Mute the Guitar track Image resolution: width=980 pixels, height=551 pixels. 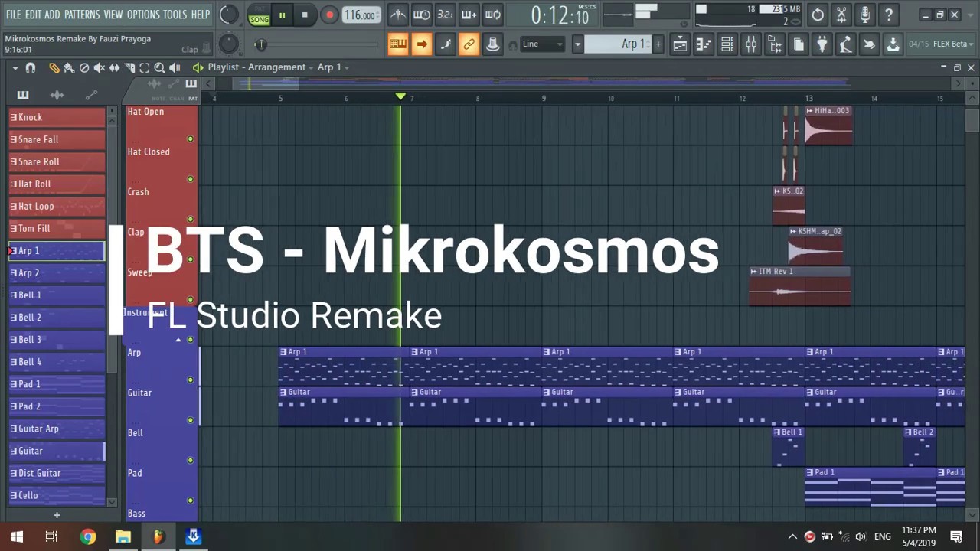tap(190, 419)
